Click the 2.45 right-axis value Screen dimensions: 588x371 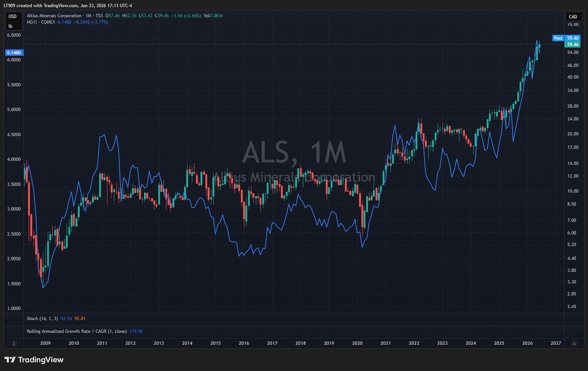[x=571, y=306]
